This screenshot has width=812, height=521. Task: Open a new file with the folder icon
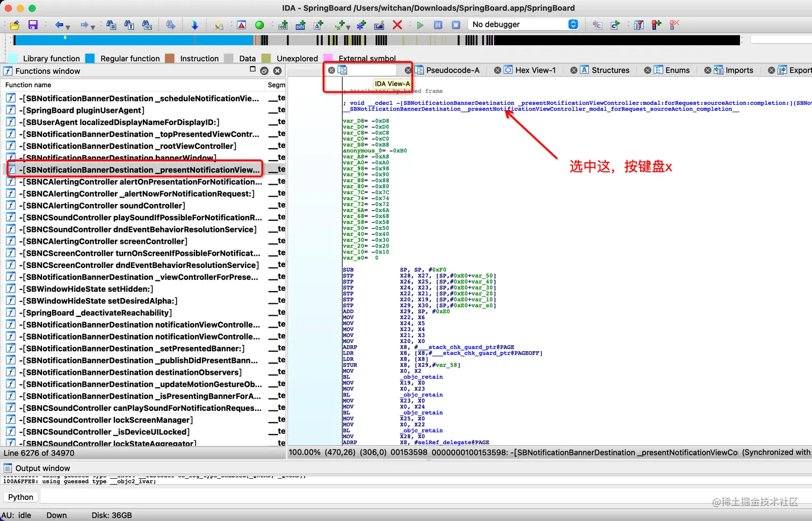point(15,25)
